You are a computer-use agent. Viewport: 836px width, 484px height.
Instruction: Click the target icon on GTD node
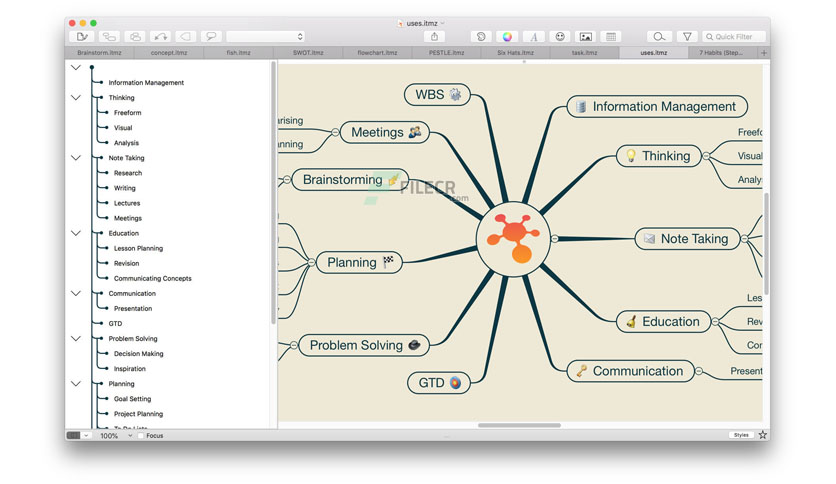click(x=455, y=383)
